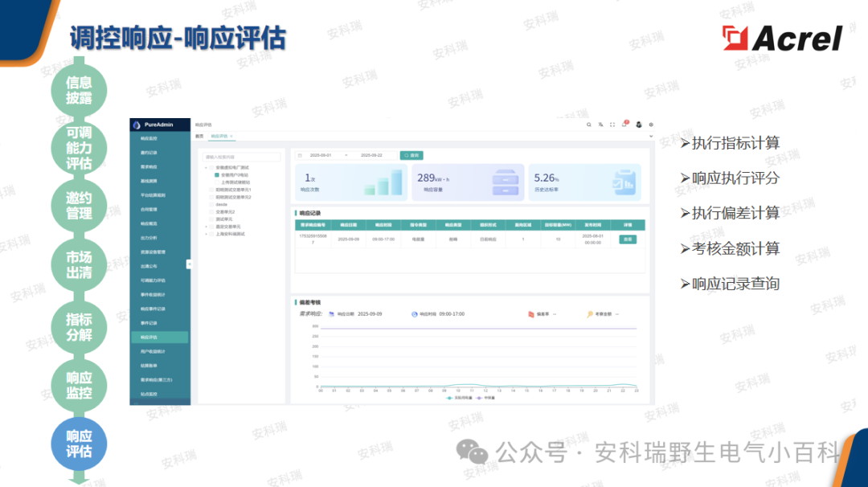Toggle the fullscreen icon in the top bar
The width and height of the screenshot is (868, 487).
612,124
